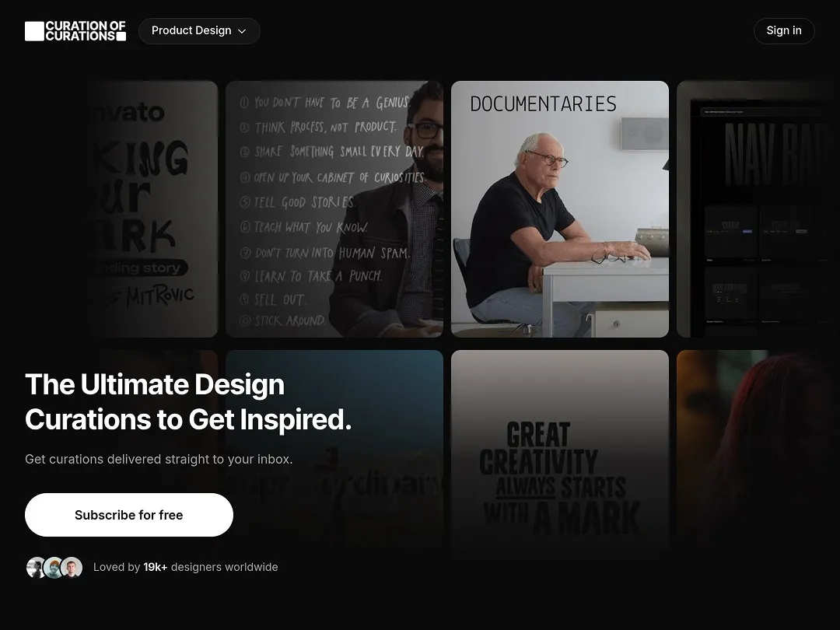Click Subscribe for free button

(129, 515)
